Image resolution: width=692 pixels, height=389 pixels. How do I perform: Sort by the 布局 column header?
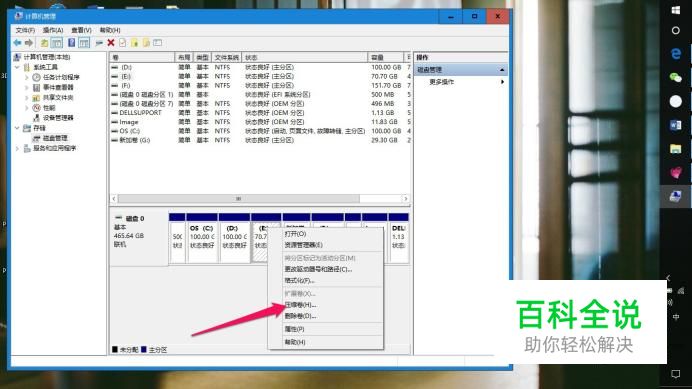184,57
